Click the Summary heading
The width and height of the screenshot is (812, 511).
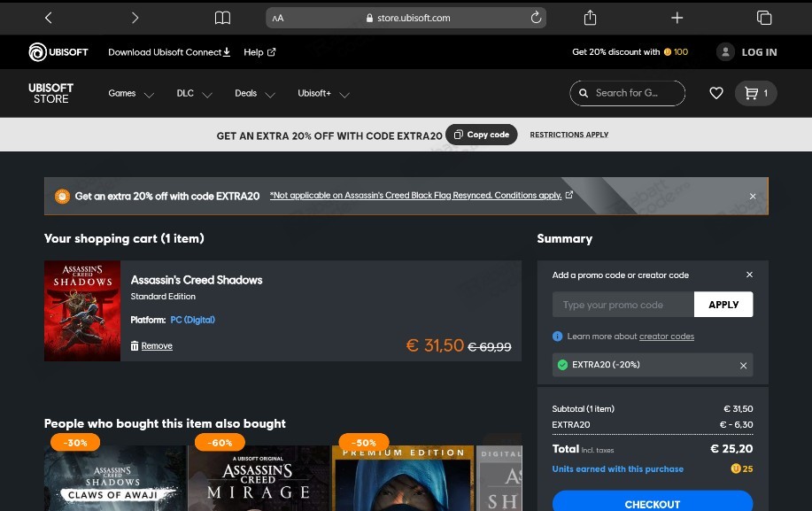click(x=564, y=239)
